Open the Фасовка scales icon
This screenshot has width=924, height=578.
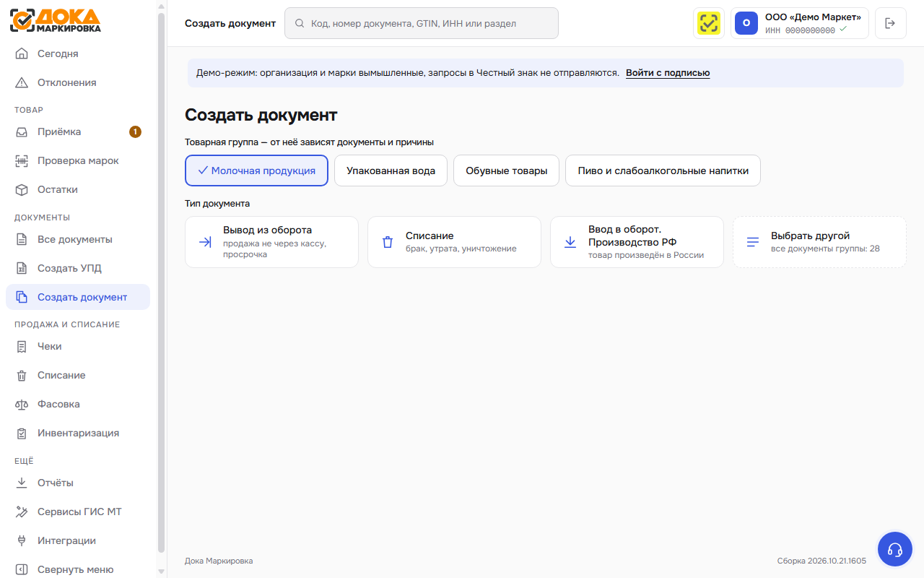(x=22, y=404)
